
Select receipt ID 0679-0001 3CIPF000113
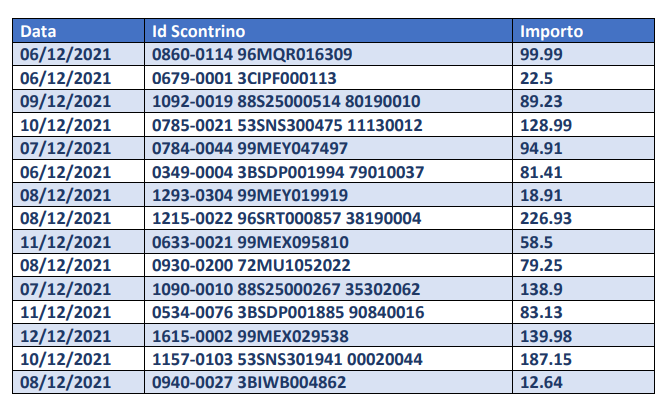coord(244,77)
